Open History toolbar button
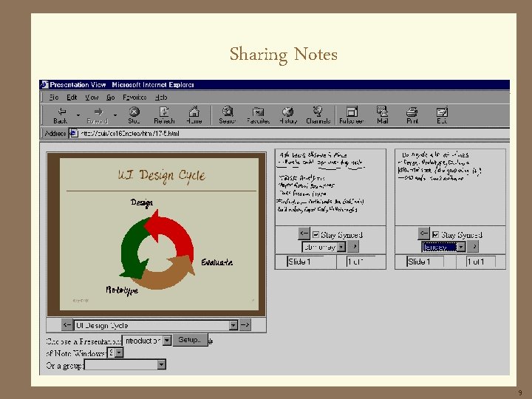The height and width of the screenshot is (399, 532). [x=288, y=115]
